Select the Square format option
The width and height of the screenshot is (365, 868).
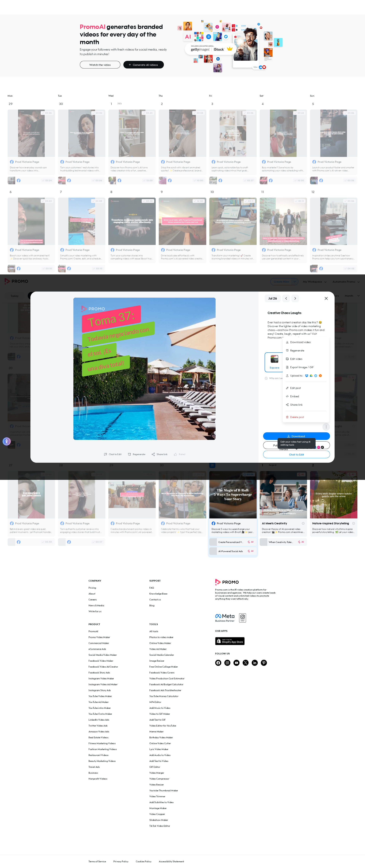click(275, 362)
